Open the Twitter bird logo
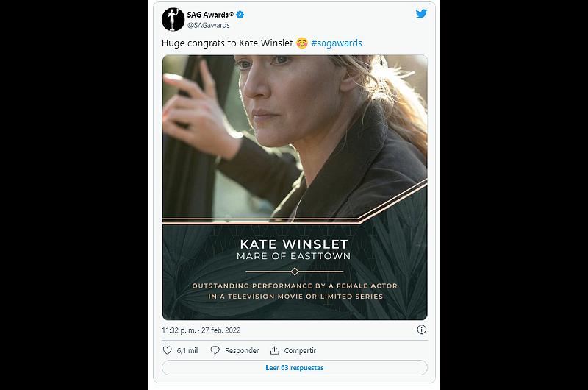588x390 pixels. click(421, 14)
